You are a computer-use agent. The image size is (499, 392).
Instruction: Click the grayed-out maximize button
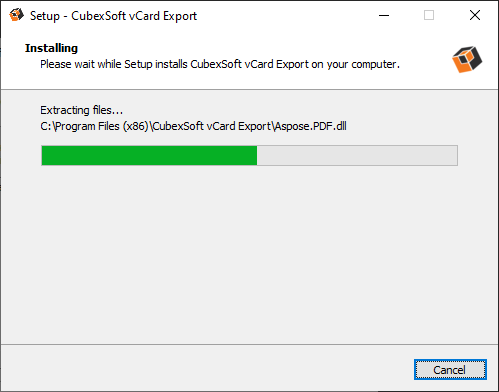point(429,15)
